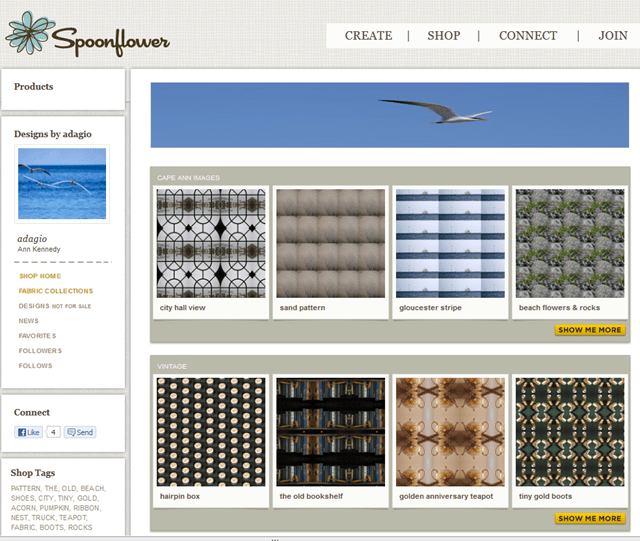Open the old bookshelf design
The width and height of the screenshot is (640, 541).
pyautogui.click(x=330, y=431)
